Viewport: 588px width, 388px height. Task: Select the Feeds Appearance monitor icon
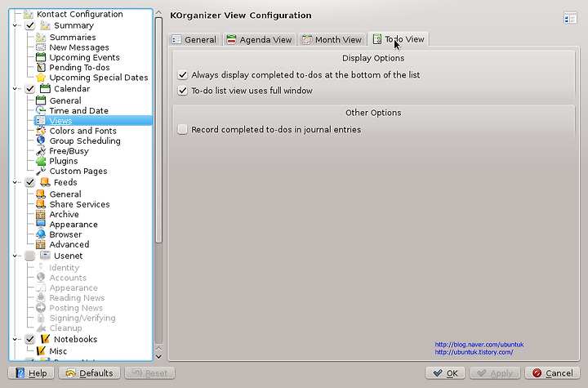[x=41, y=225]
